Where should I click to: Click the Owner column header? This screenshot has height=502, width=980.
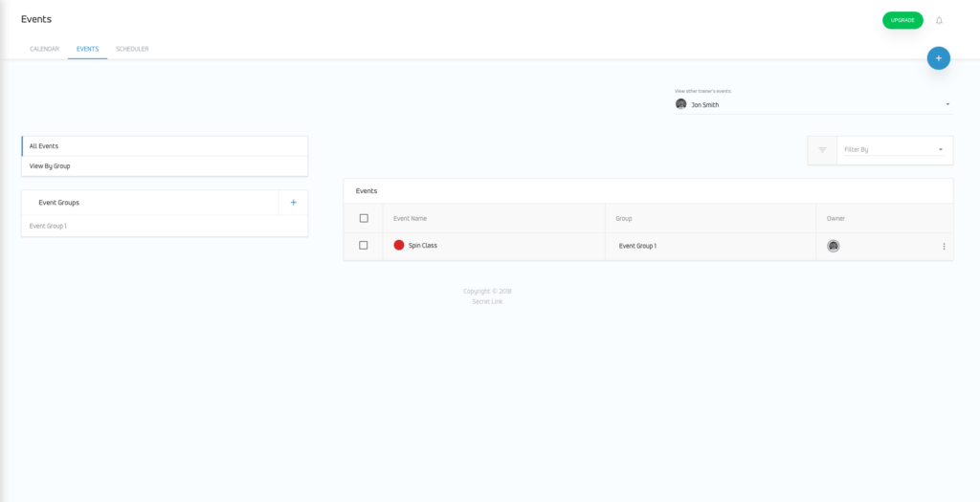835,219
